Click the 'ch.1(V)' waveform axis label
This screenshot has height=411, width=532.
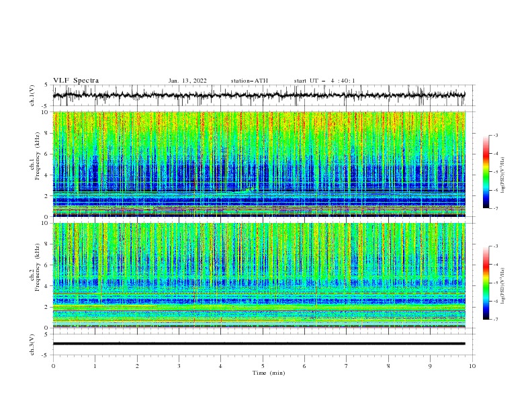tap(32, 95)
